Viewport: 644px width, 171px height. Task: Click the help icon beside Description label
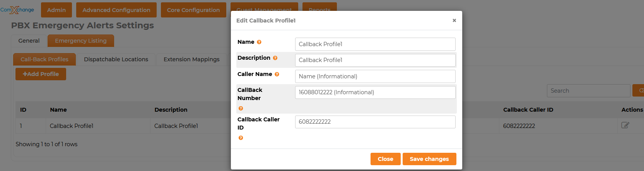[x=275, y=58]
